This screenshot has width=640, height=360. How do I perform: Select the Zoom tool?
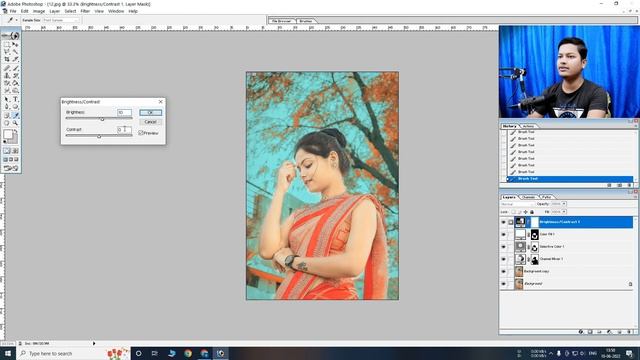coord(16,122)
